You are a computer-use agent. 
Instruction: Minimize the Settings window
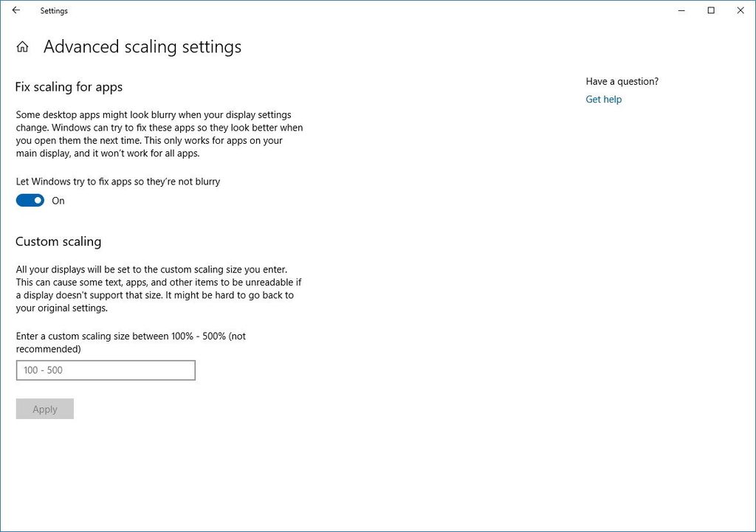click(681, 10)
